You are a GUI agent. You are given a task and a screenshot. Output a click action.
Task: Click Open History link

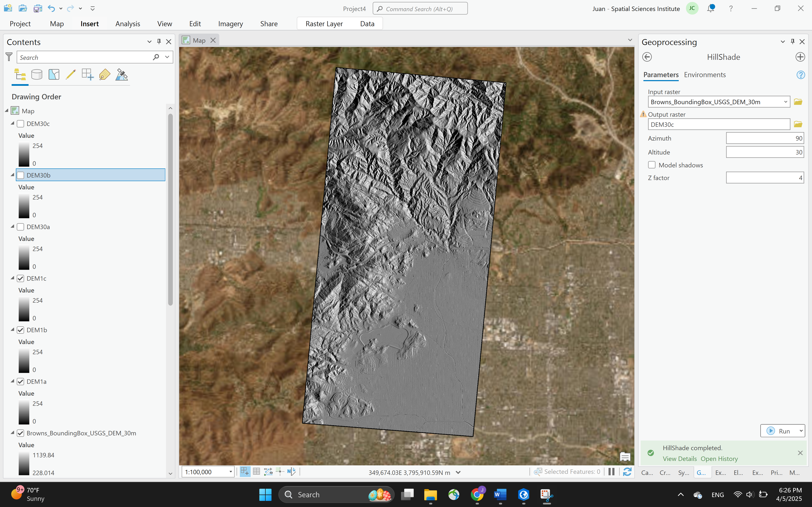coord(719,459)
